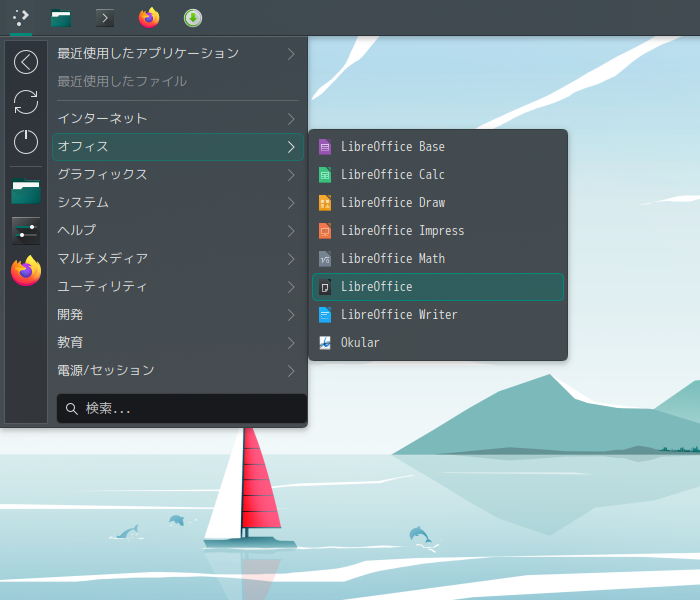
Task: Expand the ヘルプ submenu arrow
Action: tap(291, 231)
